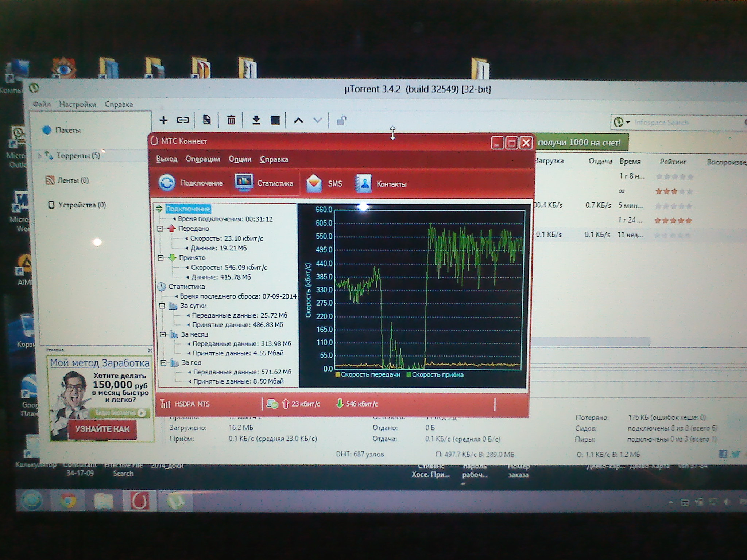The image size is (747, 560).
Task: Select Скорость: 546.09 кбит/с row
Action: [229, 267]
